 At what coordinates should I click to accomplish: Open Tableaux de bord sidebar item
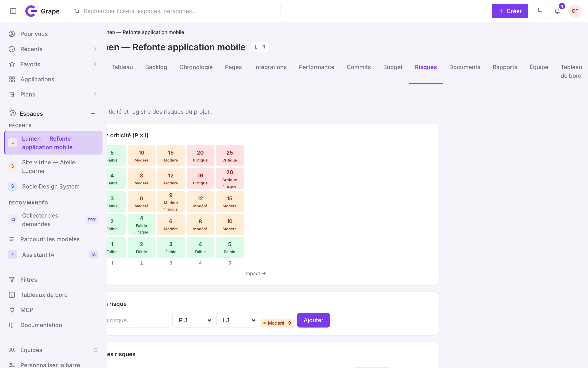[x=53, y=295]
